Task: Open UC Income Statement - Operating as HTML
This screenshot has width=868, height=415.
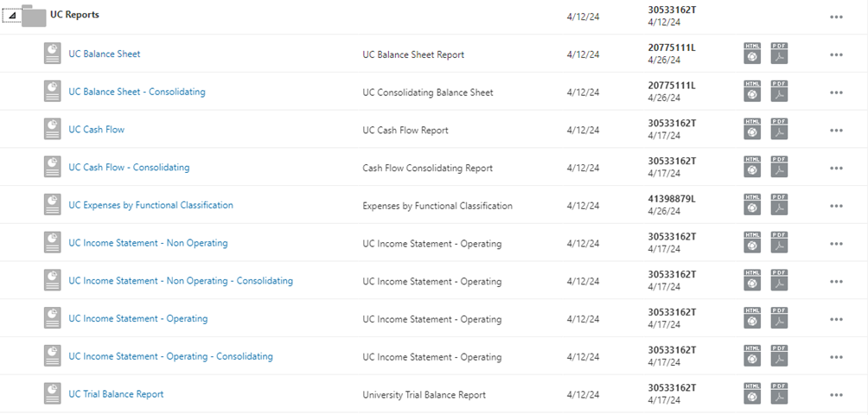Action: pyautogui.click(x=752, y=318)
